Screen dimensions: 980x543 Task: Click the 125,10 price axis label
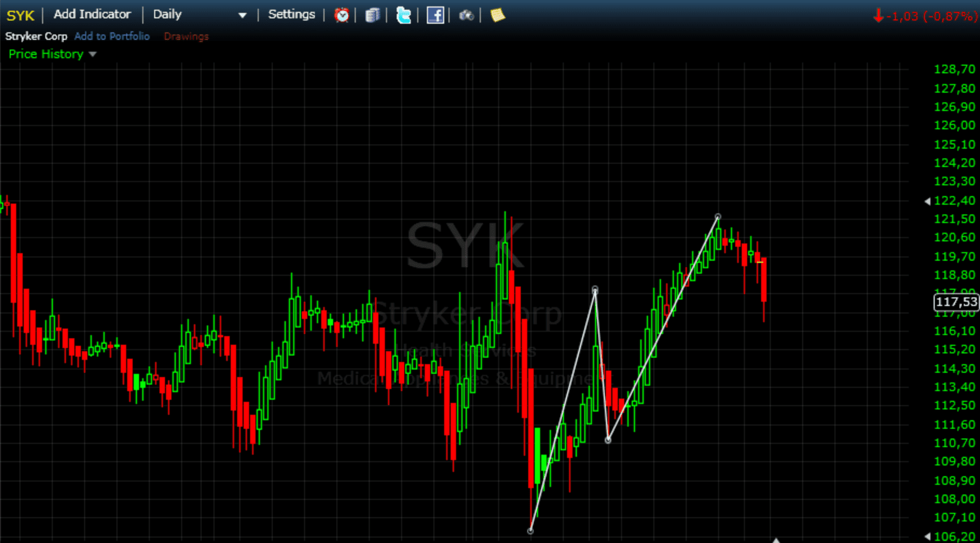(x=955, y=144)
